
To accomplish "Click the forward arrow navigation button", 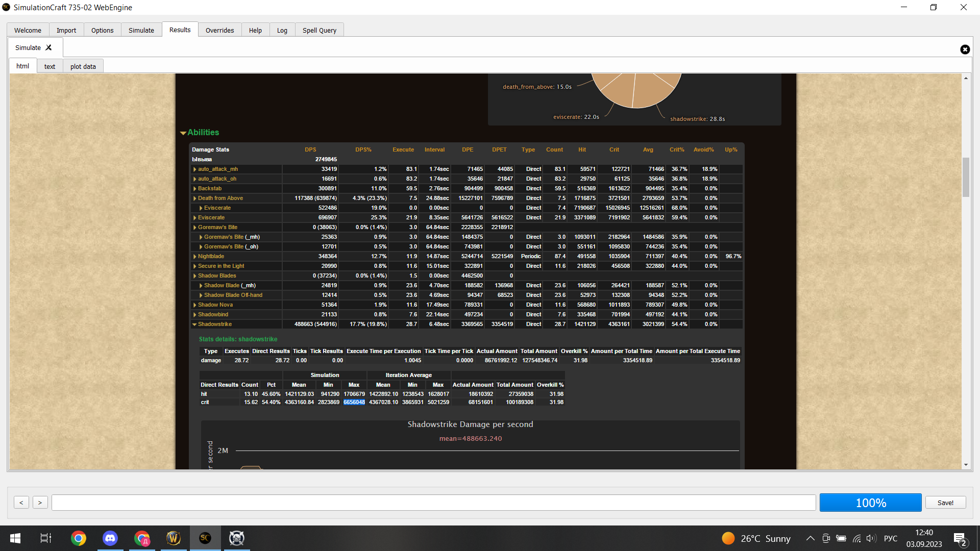I will pos(40,503).
